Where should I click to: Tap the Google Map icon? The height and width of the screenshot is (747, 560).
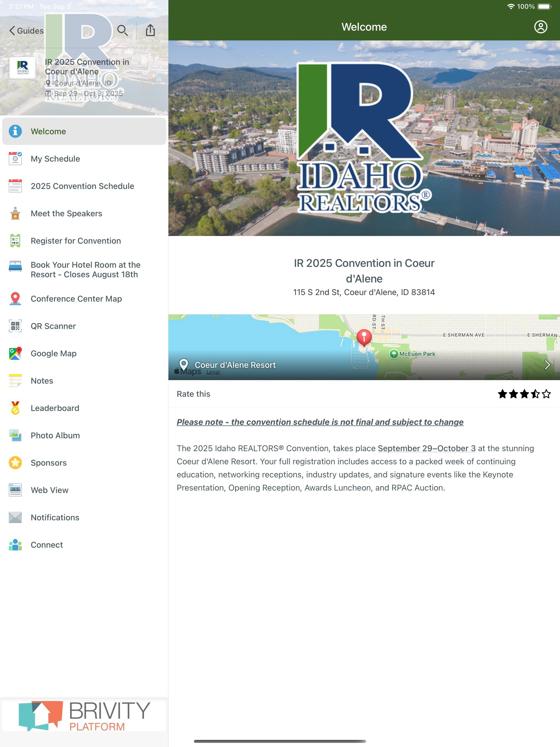coord(15,353)
